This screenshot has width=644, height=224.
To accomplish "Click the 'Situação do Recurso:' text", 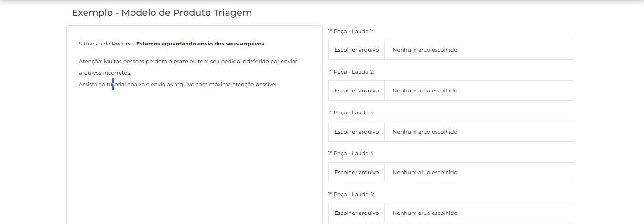I will click(107, 44).
